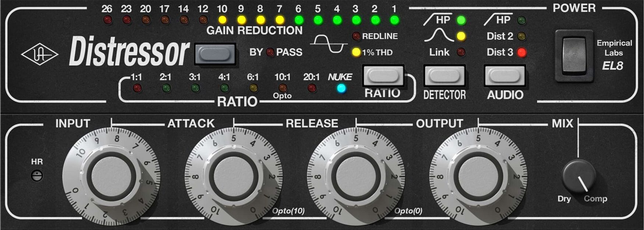Click the 20:1 ratio LED
This screenshot has width=644, height=230.
click(x=312, y=88)
